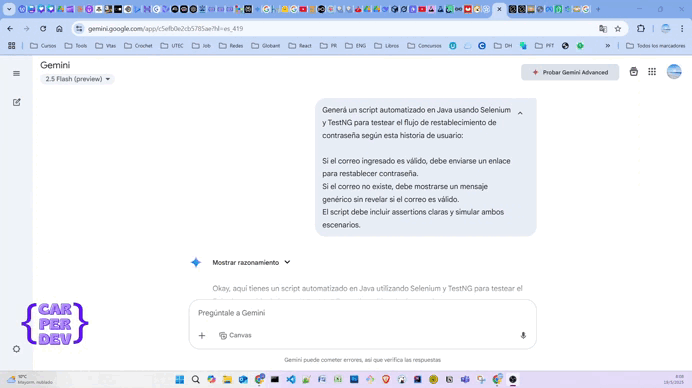Open the UTEC bookmarks folder
The width and height of the screenshot is (692, 388).
[x=172, y=46]
